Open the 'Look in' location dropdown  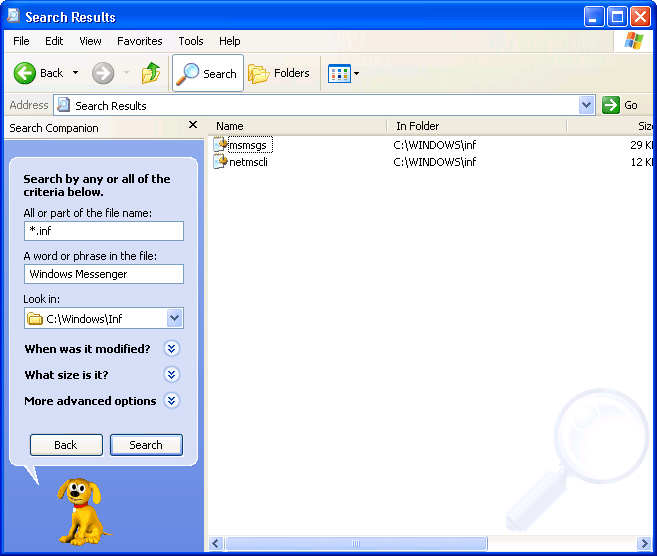tap(174, 318)
